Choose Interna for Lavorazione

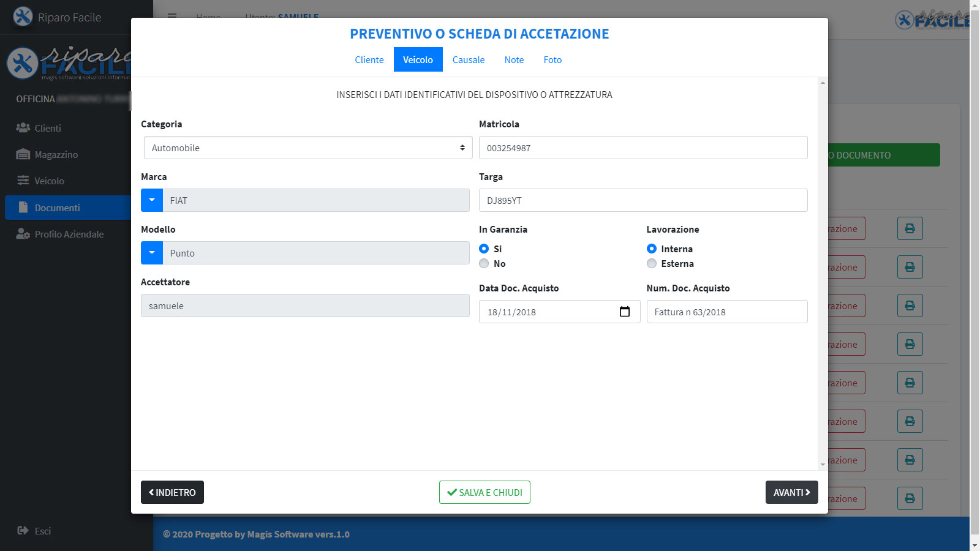tap(652, 249)
